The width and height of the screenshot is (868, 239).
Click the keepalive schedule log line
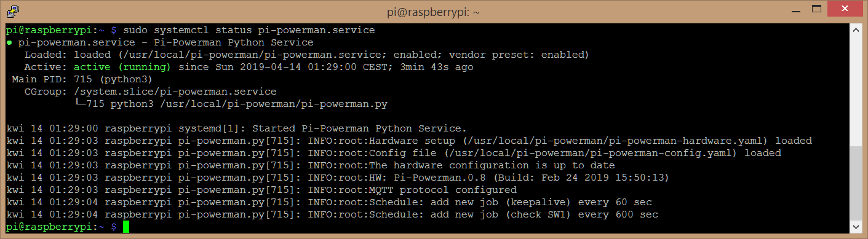point(329,203)
